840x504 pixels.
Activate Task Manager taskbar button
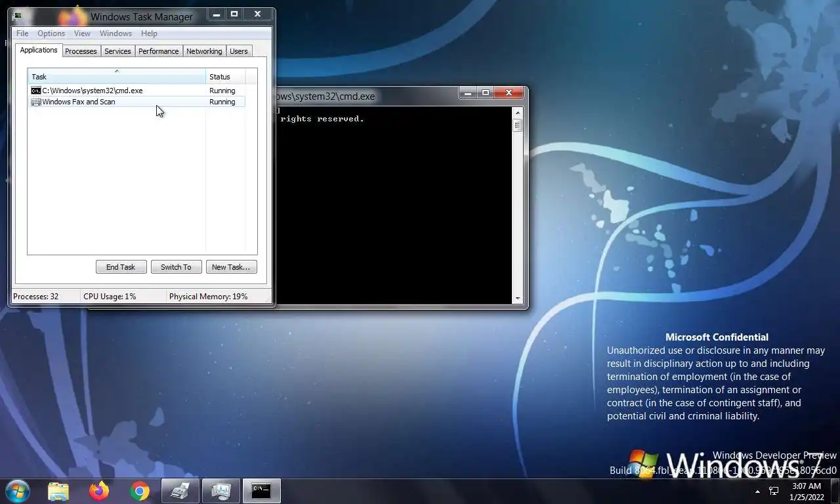point(221,491)
